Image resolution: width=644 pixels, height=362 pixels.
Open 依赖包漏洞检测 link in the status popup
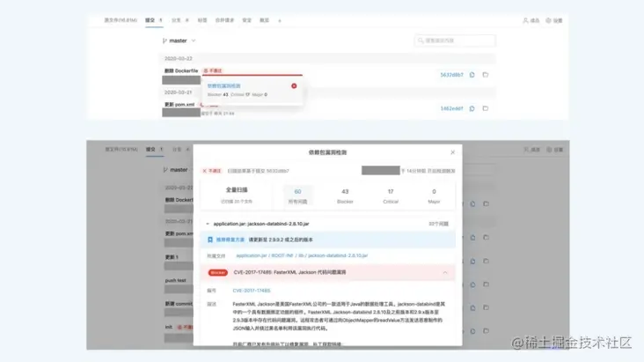click(x=223, y=86)
